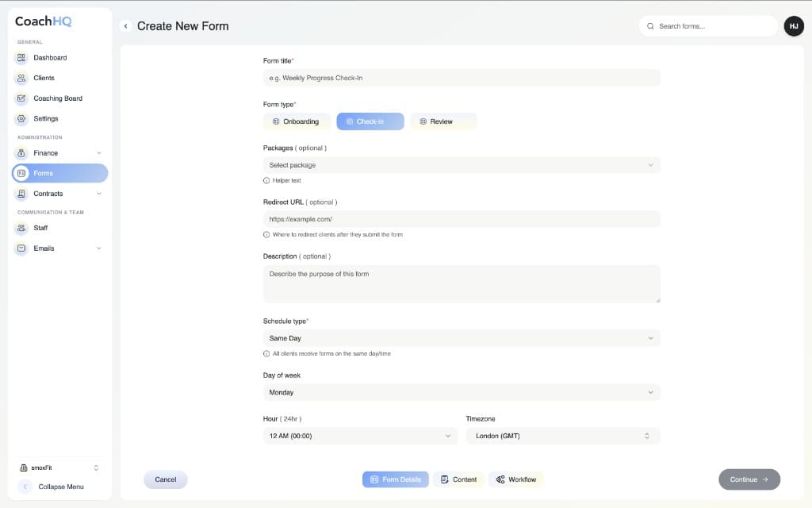The image size is (812, 508).
Task: Click the Continue button
Action: click(x=749, y=479)
